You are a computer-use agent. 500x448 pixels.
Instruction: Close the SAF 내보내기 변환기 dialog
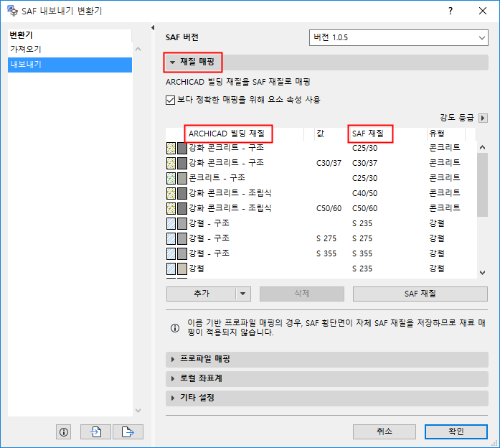coord(483,11)
